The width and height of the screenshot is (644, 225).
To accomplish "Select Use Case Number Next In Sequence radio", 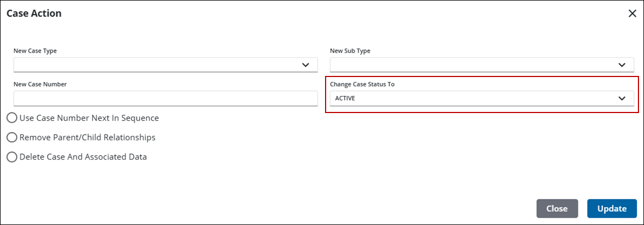I will [12, 118].
